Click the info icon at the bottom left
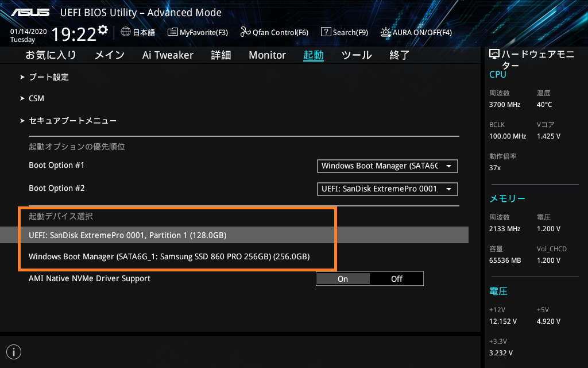Image resolution: width=588 pixels, height=368 pixels. (x=14, y=352)
